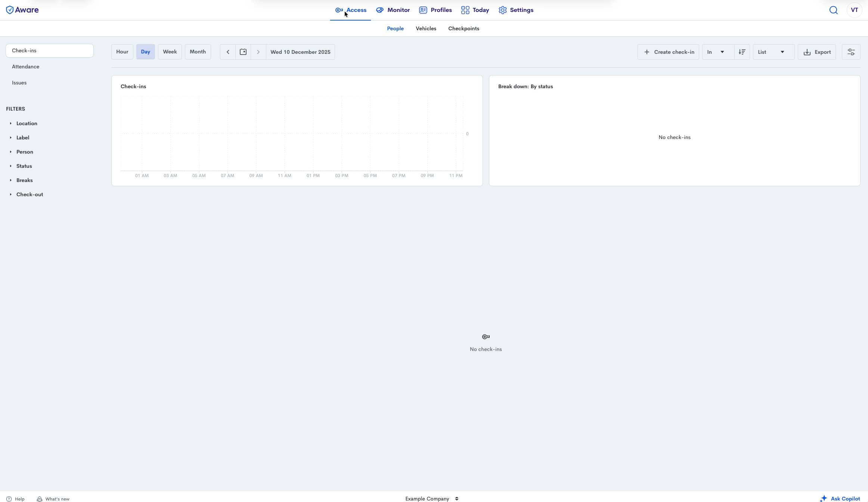
Task: Switch view range to Week
Action: pyautogui.click(x=170, y=52)
